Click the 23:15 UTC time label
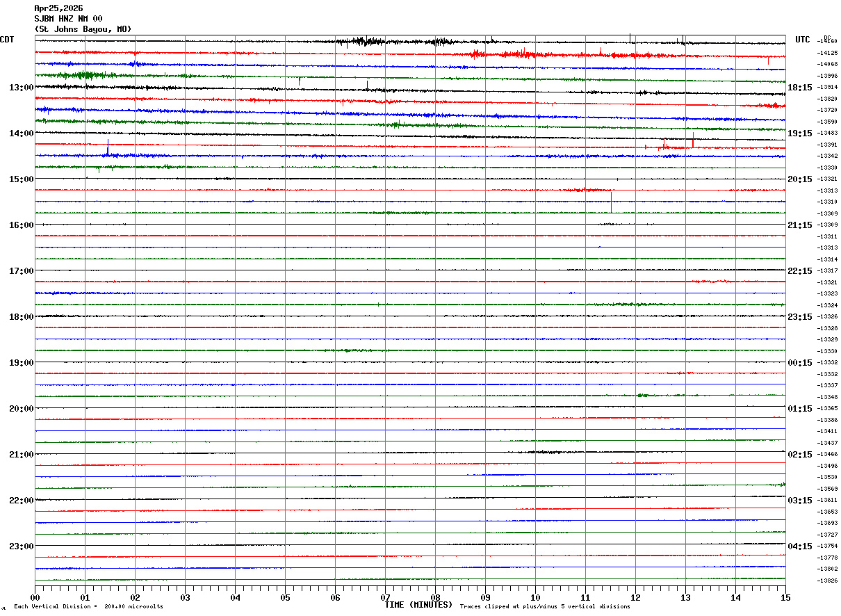The image size is (841, 616). pos(800,317)
